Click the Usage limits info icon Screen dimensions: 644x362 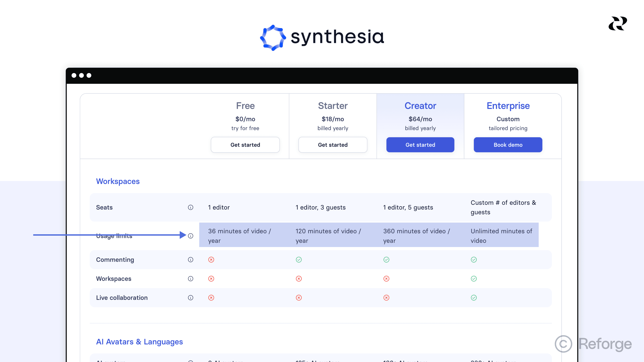(x=191, y=236)
